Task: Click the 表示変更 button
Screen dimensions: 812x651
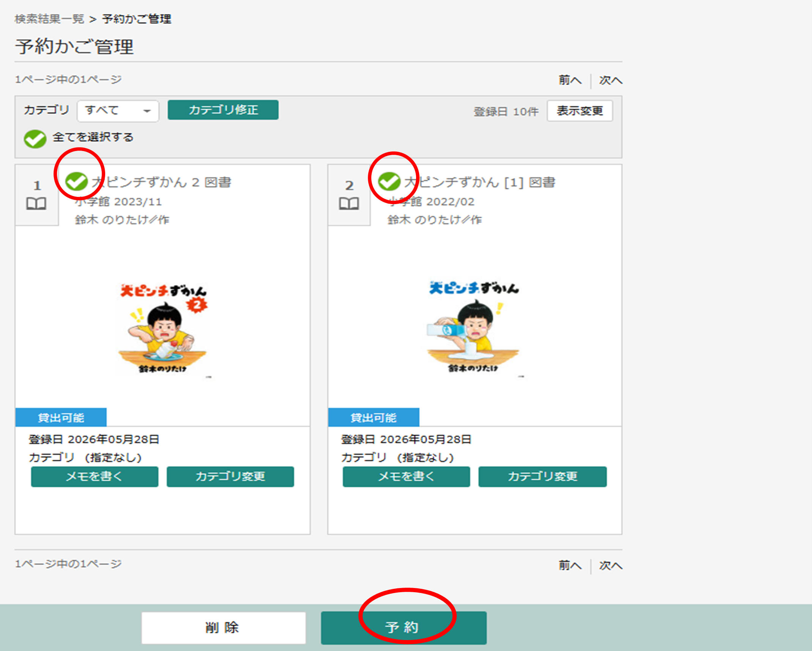Action: 580,111
